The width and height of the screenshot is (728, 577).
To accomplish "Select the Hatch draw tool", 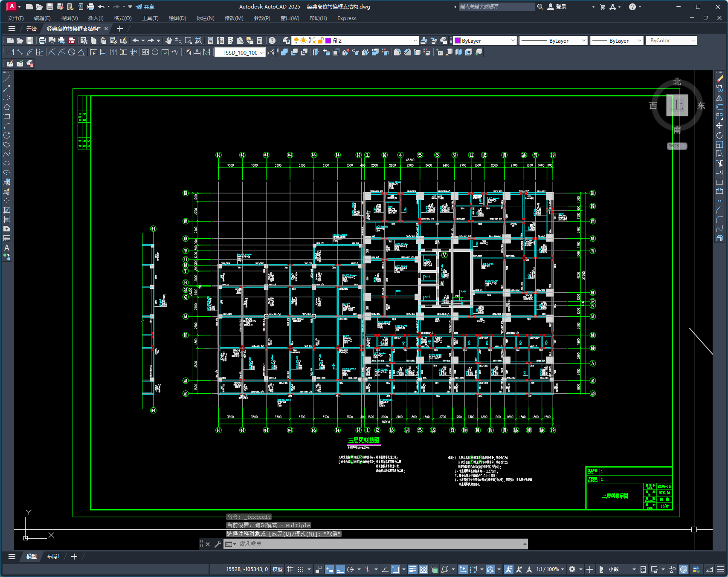I will point(7,210).
